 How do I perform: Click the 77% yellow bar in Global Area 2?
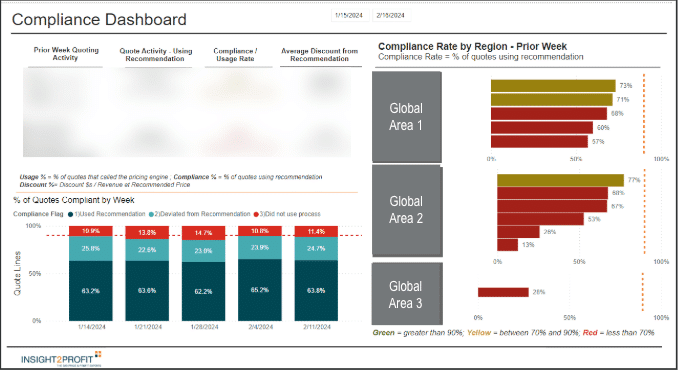click(x=560, y=180)
